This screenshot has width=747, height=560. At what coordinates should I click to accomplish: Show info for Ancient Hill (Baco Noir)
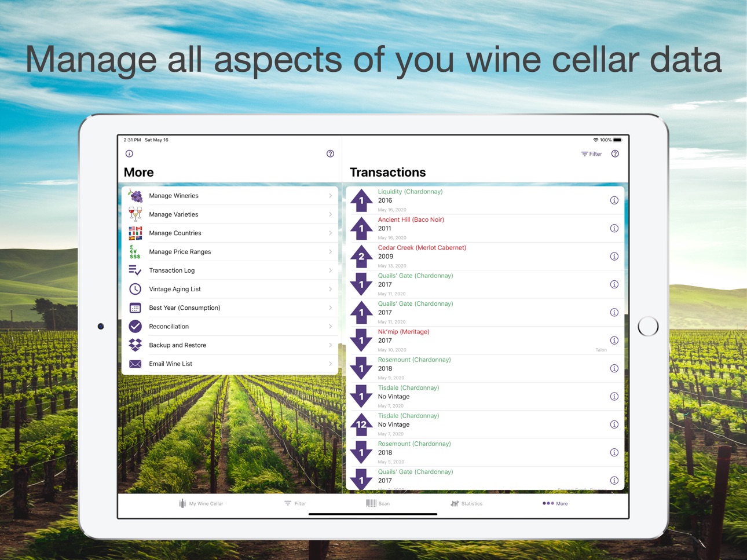pos(614,228)
